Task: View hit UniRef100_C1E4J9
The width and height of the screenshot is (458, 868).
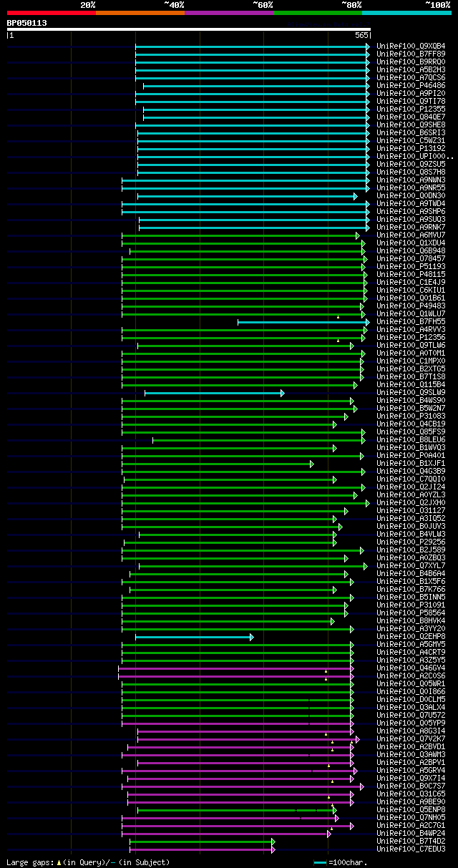Action: [411, 283]
